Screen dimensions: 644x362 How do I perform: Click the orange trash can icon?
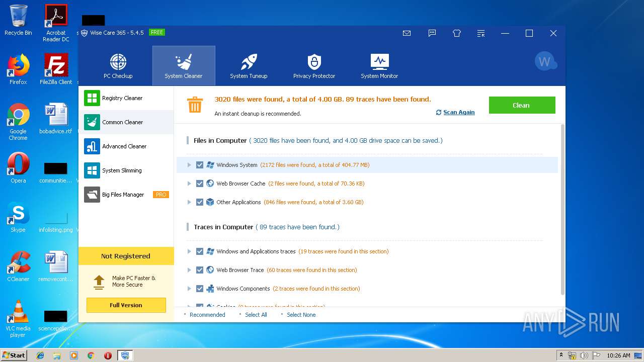click(x=195, y=105)
